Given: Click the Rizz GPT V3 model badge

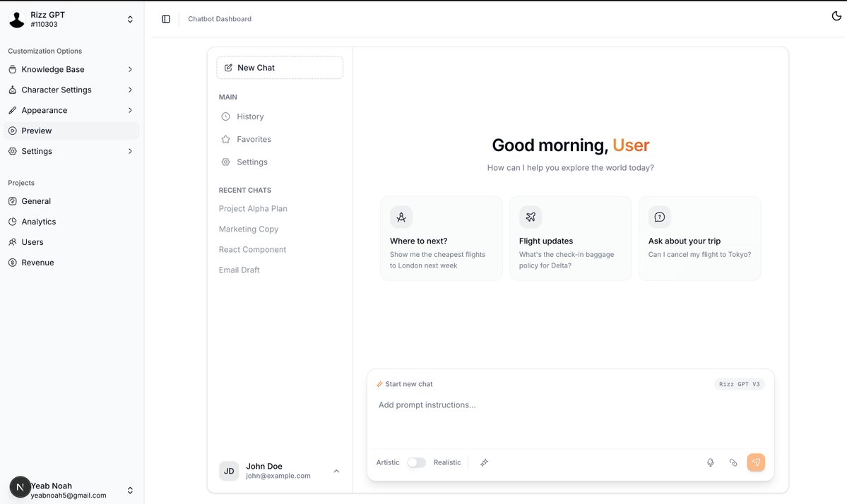Looking at the screenshot, I should tap(740, 384).
